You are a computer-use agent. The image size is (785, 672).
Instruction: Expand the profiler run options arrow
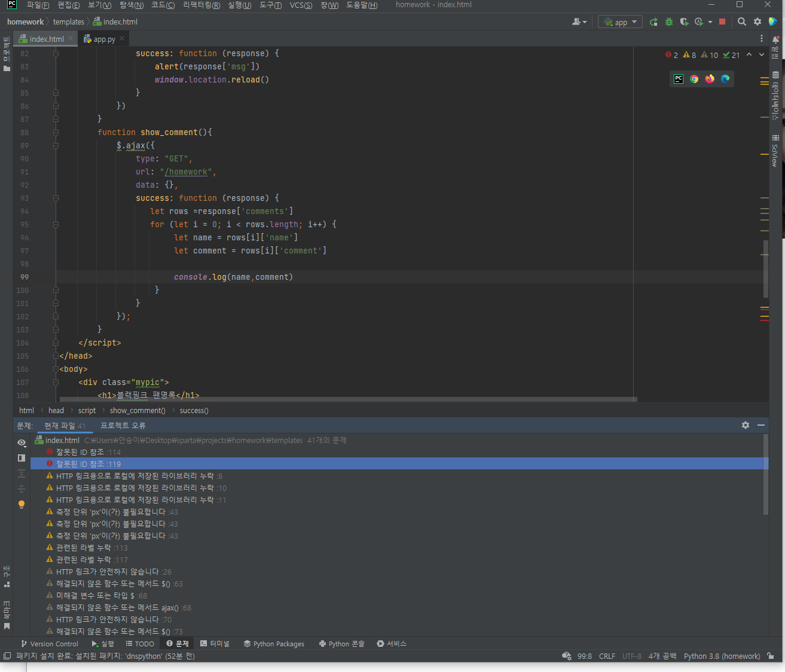click(x=710, y=22)
